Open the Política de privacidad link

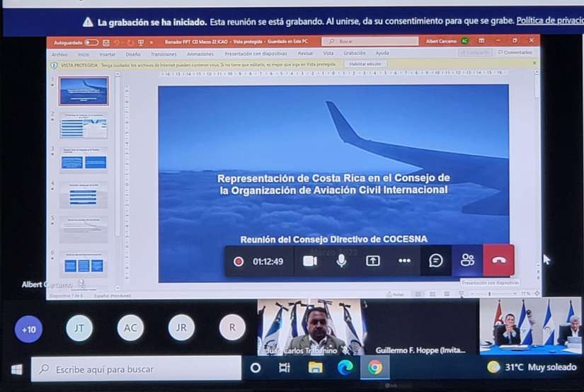coord(550,21)
